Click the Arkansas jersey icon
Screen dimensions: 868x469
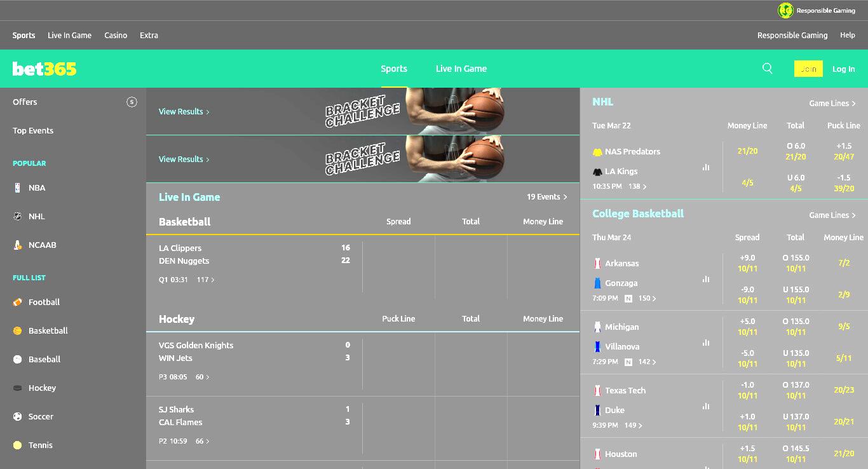coord(597,263)
